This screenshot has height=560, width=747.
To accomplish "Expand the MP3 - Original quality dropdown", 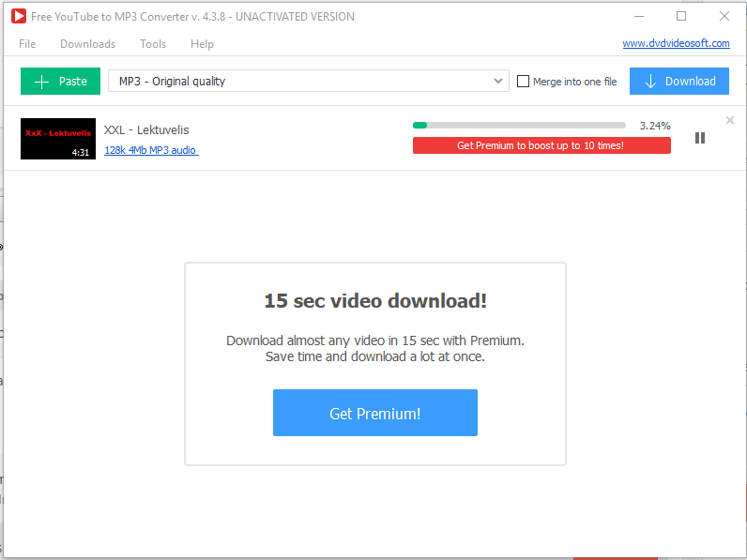I will click(309, 81).
